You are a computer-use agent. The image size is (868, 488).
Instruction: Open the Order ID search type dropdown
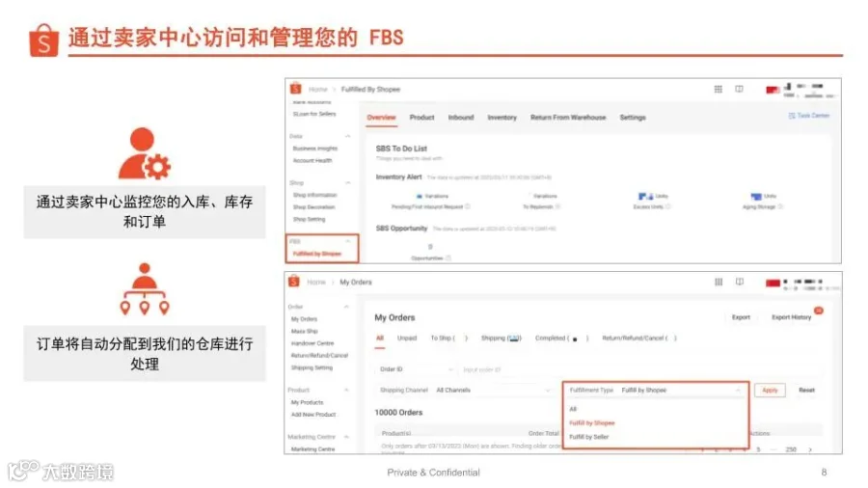[415, 369]
